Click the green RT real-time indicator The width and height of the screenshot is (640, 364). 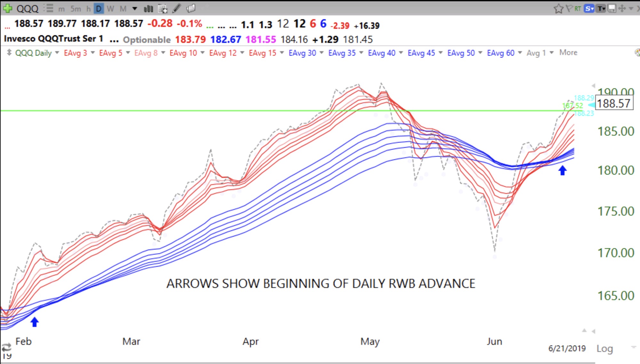(578, 9)
